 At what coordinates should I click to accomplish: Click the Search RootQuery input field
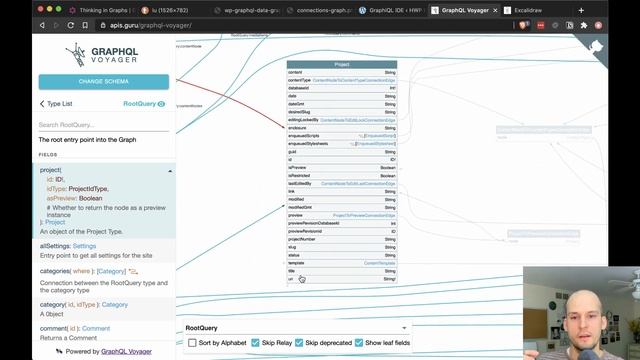pos(104,125)
